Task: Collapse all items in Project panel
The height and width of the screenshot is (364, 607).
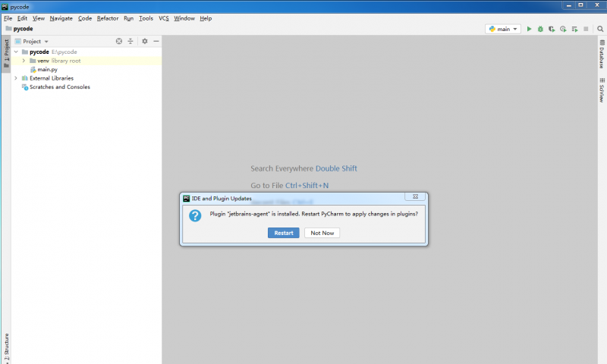Action: [130, 42]
